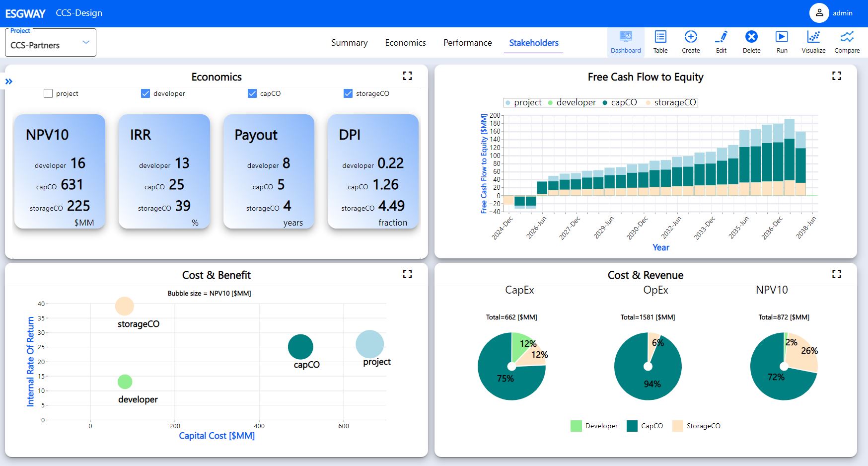This screenshot has width=868, height=466.
Task: Uncheck the developer checkbox
Action: coord(145,93)
